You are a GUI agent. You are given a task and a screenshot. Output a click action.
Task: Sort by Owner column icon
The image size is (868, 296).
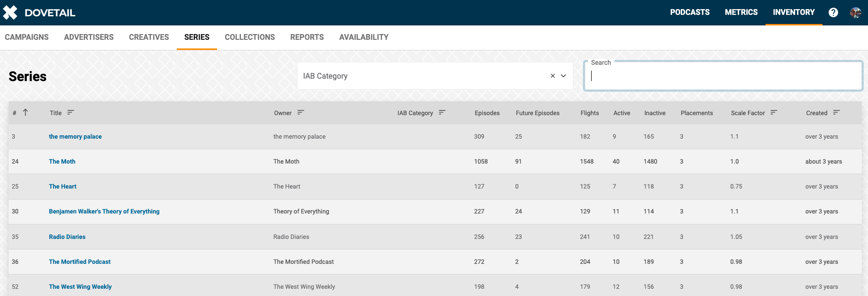pos(300,112)
